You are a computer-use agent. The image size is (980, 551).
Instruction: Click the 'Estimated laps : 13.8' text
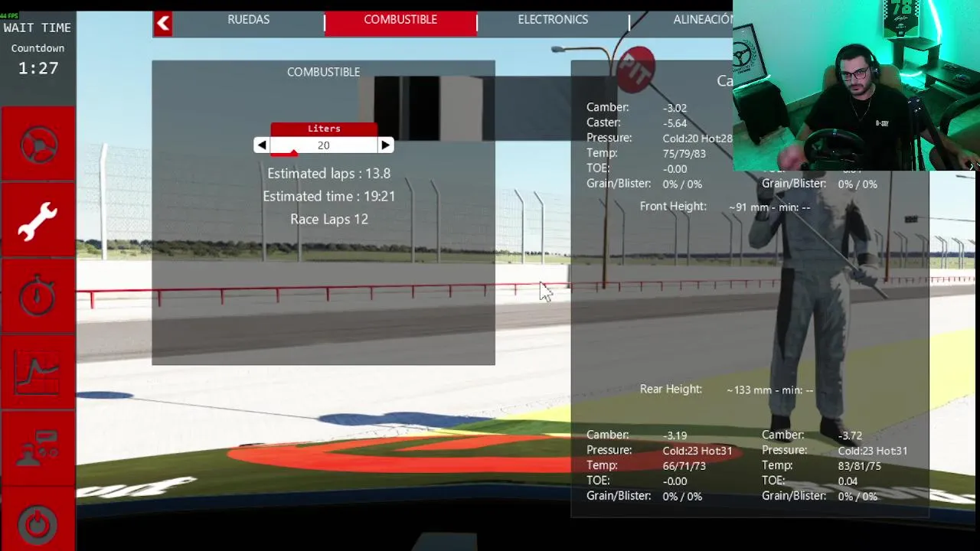pos(328,173)
